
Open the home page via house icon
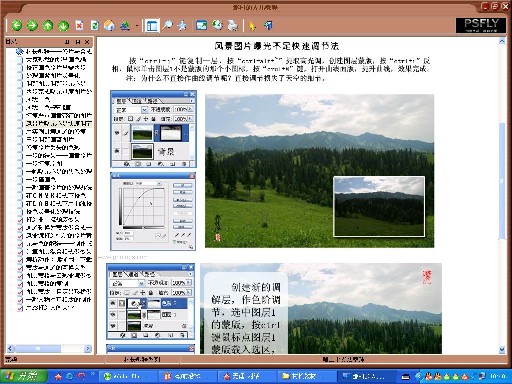pyautogui.click(x=109, y=25)
